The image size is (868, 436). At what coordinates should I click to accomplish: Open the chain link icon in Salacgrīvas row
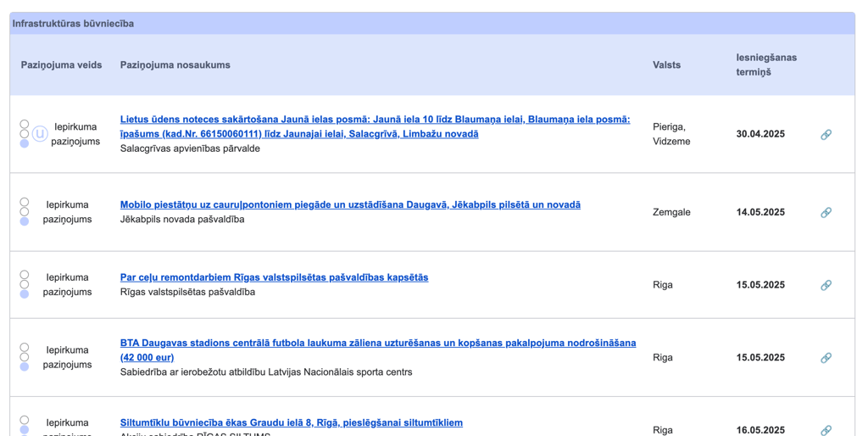pos(826,135)
